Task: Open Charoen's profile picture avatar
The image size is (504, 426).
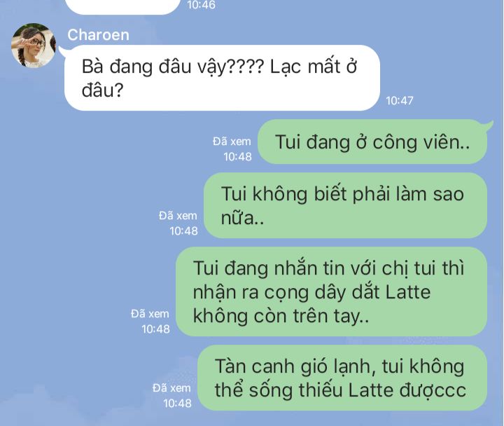Action: tap(34, 46)
